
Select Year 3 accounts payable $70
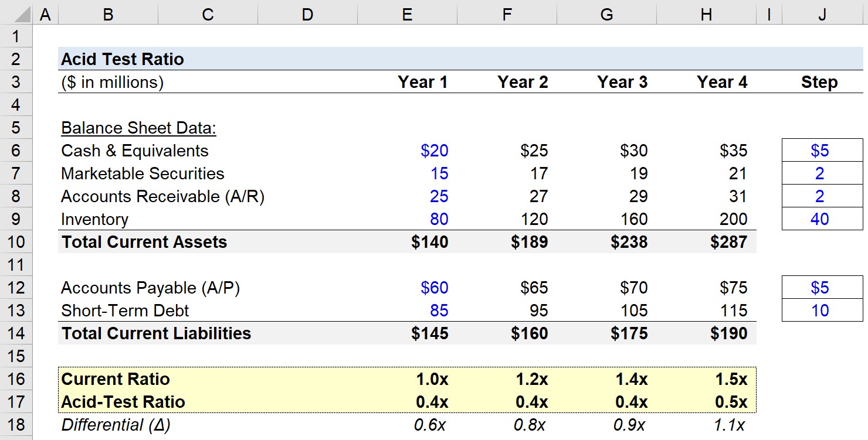634,288
